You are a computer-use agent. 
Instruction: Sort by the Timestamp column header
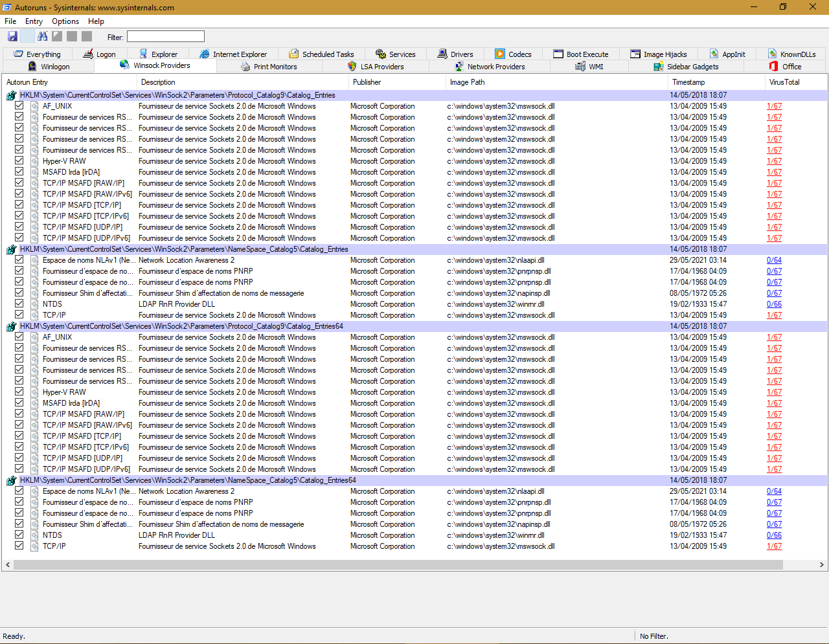click(x=716, y=82)
